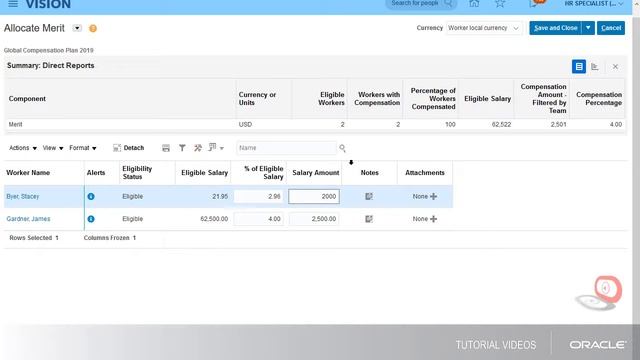
Task: Click the Eligible Salary column header in worker table
Action: (x=204, y=173)
